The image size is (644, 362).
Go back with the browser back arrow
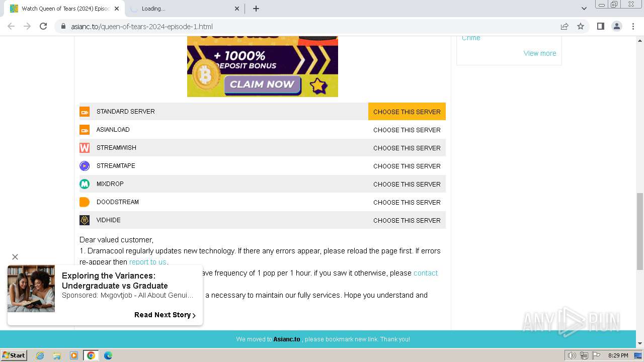[11, 26]
